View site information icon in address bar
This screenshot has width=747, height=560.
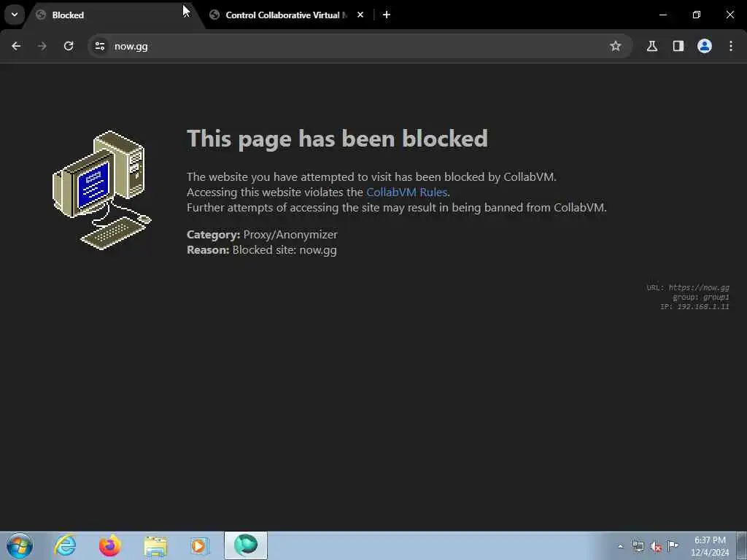click(99, 46)
